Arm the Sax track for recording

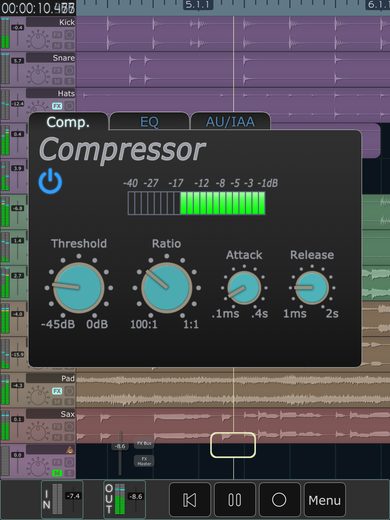pyautogui.click(x=69, y=427)
